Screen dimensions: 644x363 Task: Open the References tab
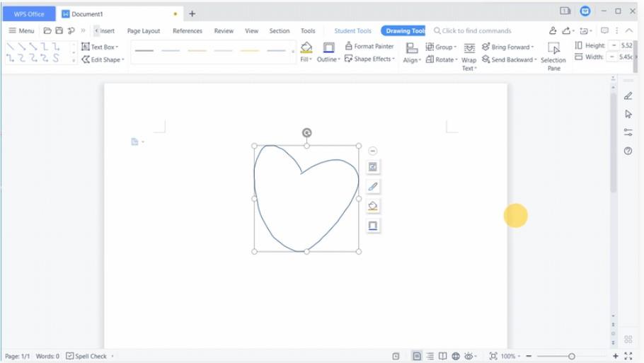188,31
